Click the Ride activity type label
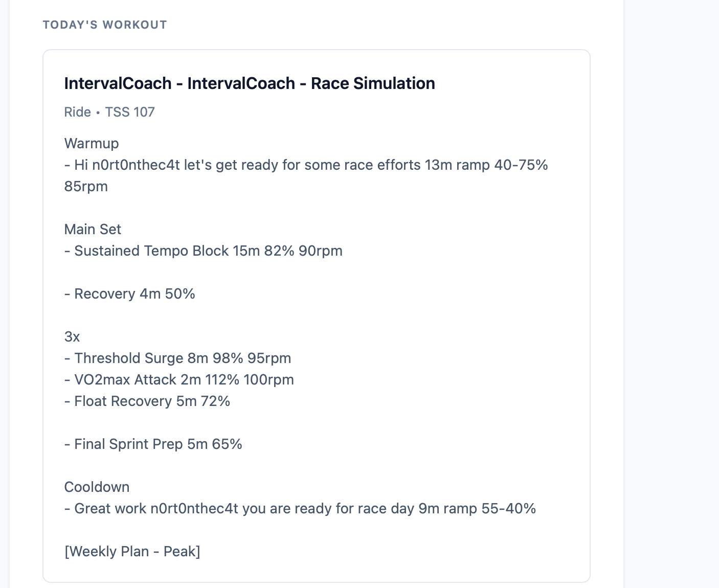Viewport: 719px width, 588px height. (77, 112)
